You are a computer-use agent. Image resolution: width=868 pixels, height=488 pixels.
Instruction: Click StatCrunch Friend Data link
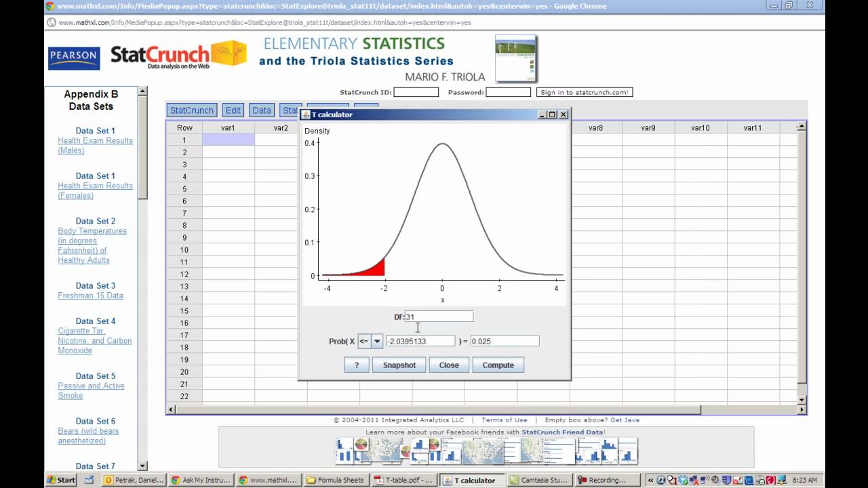pos(562,432)
